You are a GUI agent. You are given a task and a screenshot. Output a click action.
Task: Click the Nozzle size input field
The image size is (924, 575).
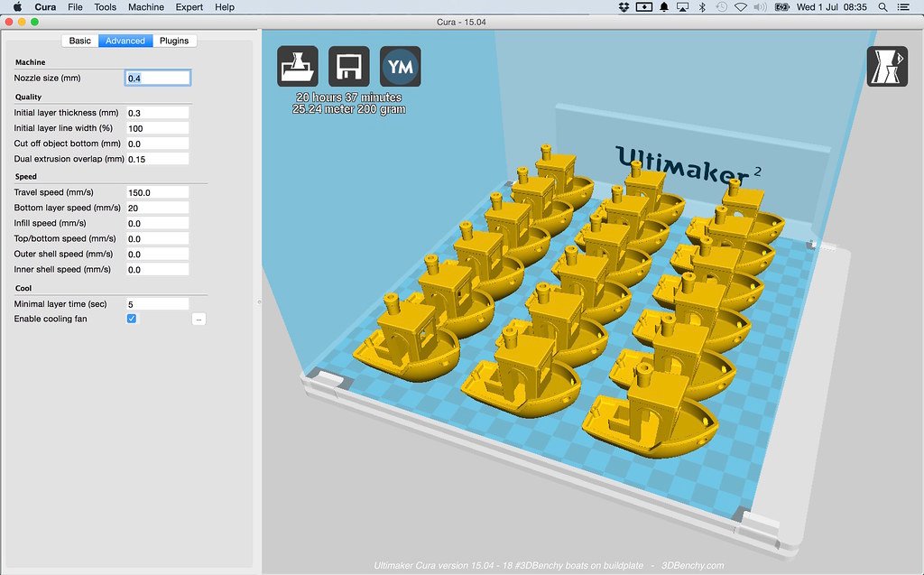click(x=157, y=79)
